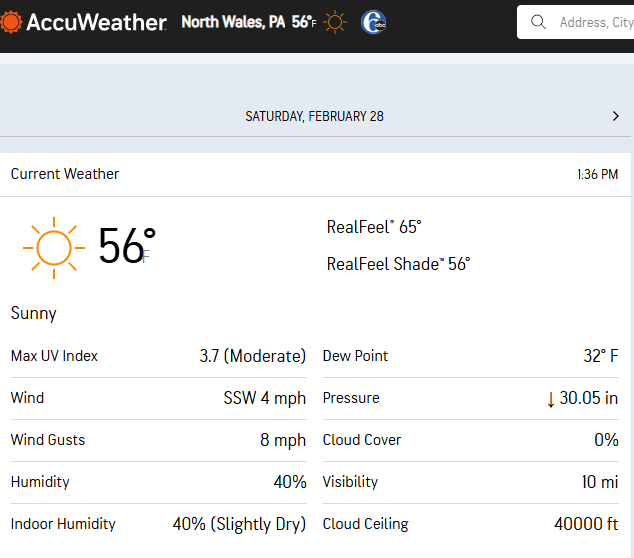Go to next day with right chevron

pyautogui.click(x=615, y=116)
